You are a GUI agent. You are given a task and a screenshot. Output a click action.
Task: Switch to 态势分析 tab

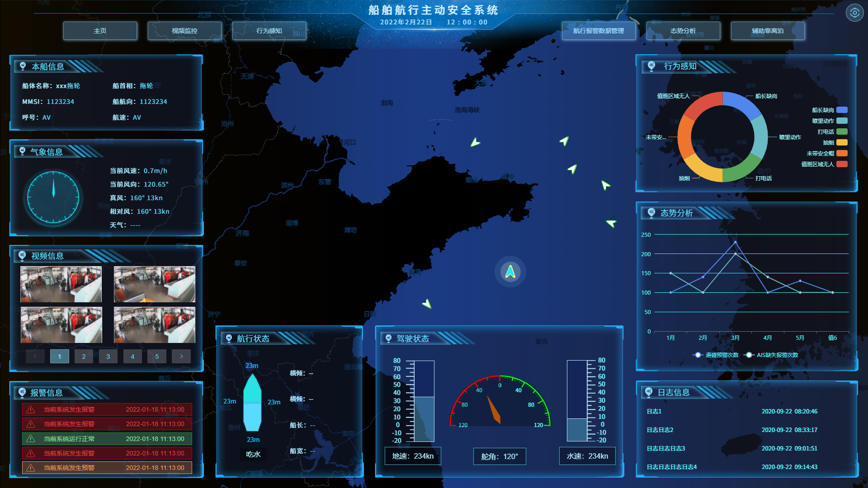(683, 31)
